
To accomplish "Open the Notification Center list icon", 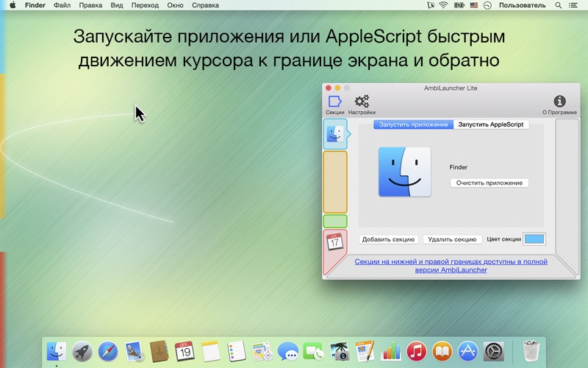I will tap(573, 5).
